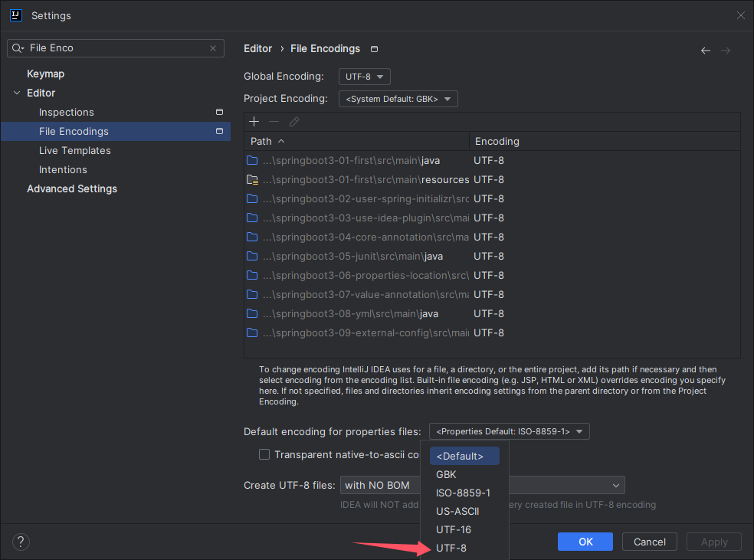This screenshot has height=560, width=754.
Task: Select Keymap in the settings tree
Action: tap(45, 74)
